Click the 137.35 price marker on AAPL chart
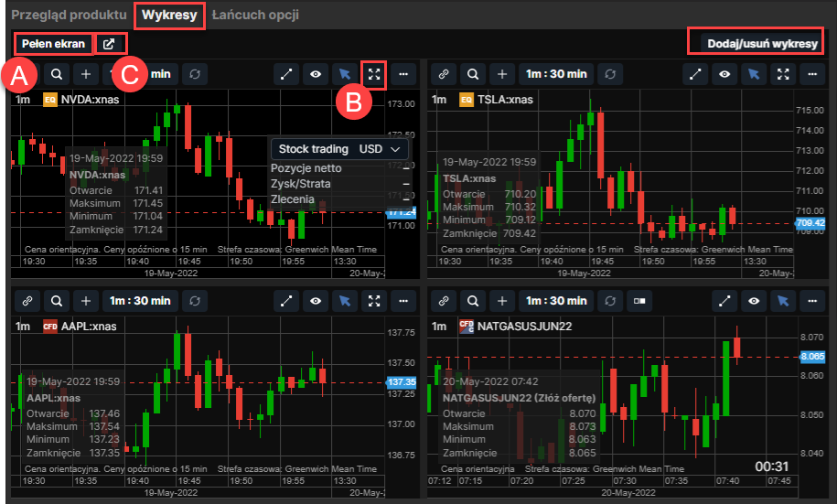This screenshot has height=504, width=837. pos(402,382)
